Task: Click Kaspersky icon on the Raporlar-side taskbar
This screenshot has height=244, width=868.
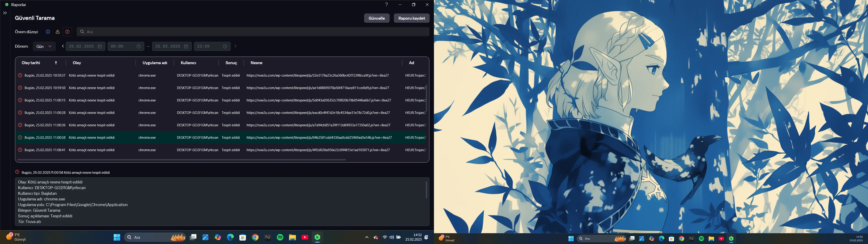Action: 317,237
